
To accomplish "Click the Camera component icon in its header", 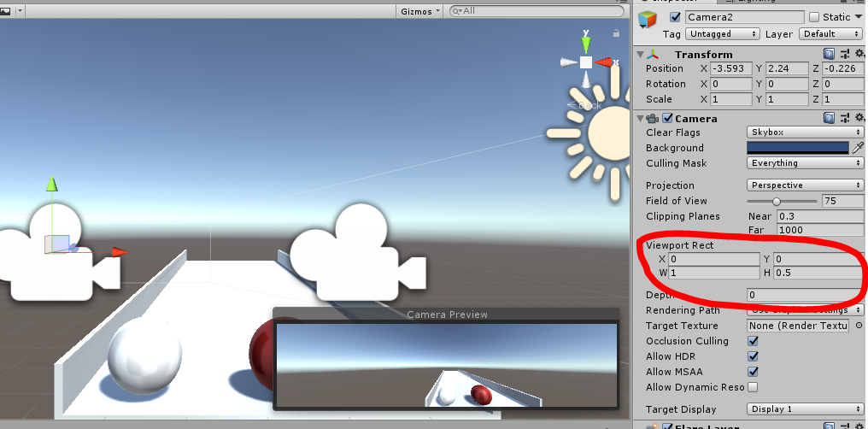I will click(x=653, y=119).
